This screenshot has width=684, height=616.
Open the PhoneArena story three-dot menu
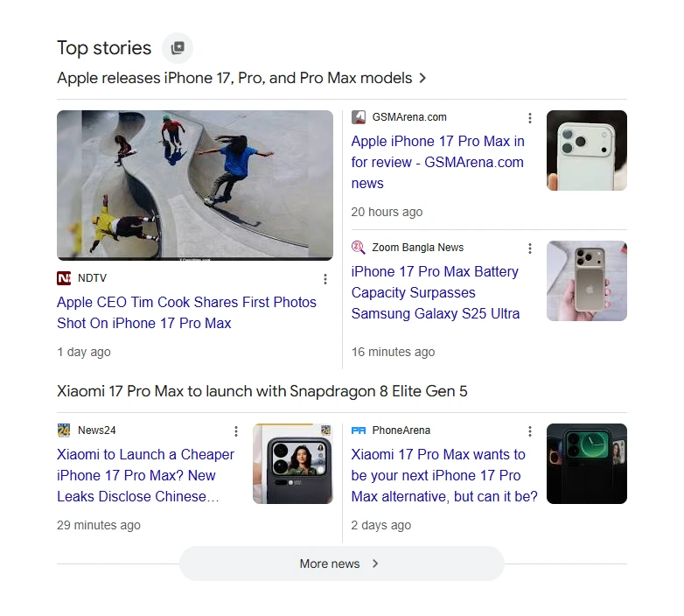pyautogui.click(x=529, y=431)
